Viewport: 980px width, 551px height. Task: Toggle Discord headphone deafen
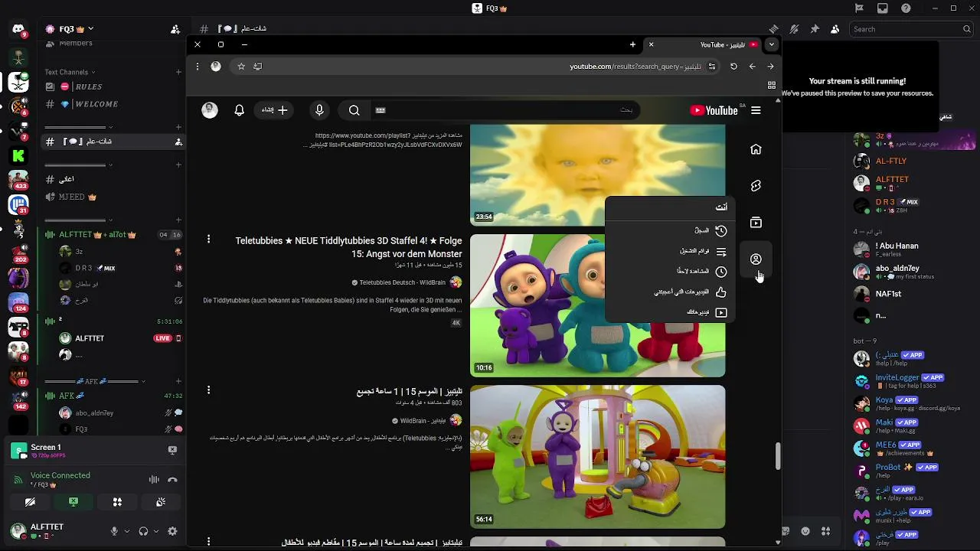pyautogui.click(x=143, y=531)
